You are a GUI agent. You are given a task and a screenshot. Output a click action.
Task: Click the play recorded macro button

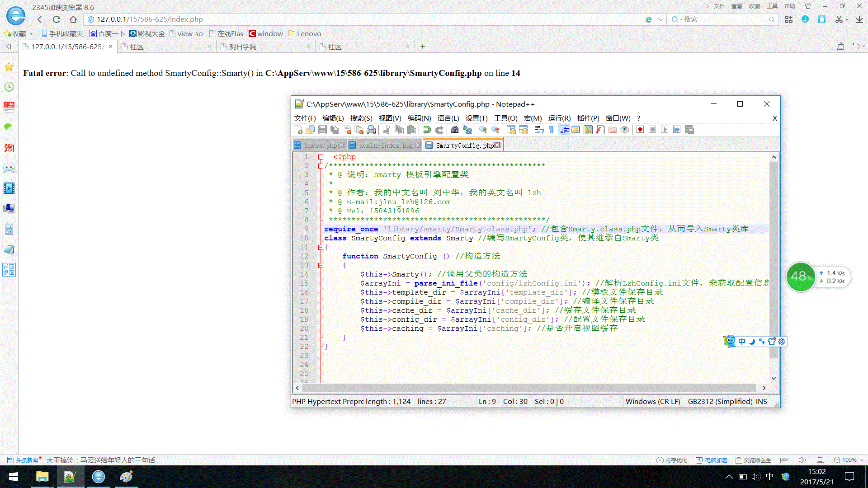[x=665, y=130]
